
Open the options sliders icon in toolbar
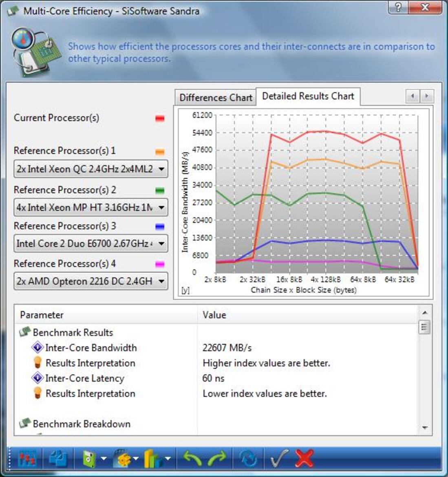point(27,458)
